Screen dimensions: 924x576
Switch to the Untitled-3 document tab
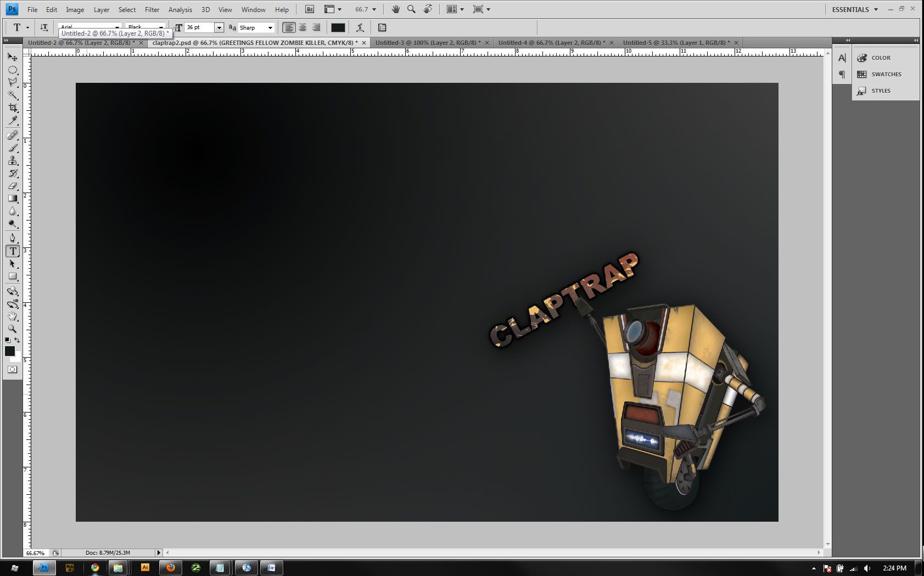[x=431, y=42]
